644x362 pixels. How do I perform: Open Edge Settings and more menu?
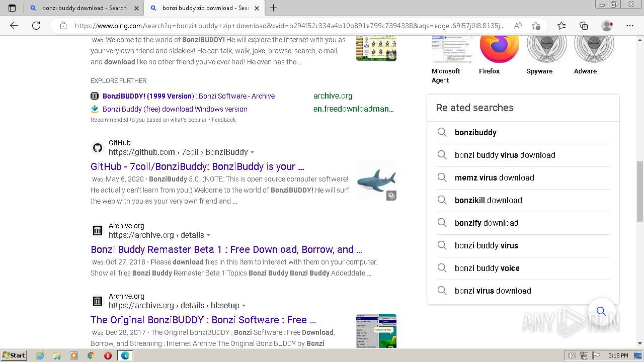[629, 26]
